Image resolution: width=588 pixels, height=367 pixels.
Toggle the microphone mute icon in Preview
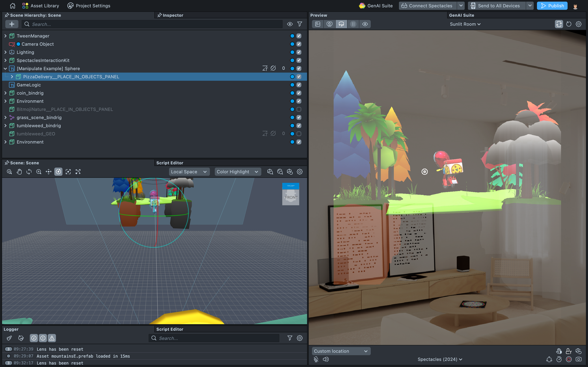click(316, 359)
